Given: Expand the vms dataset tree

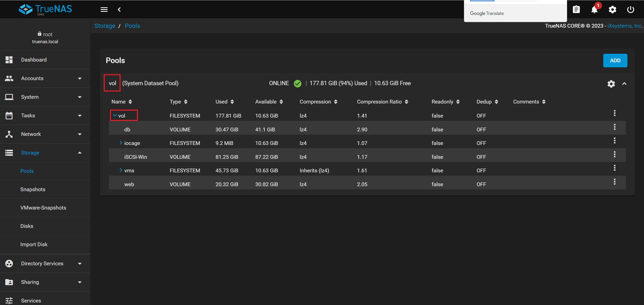Looking at the screenshot, I should (x=121, y=170).
